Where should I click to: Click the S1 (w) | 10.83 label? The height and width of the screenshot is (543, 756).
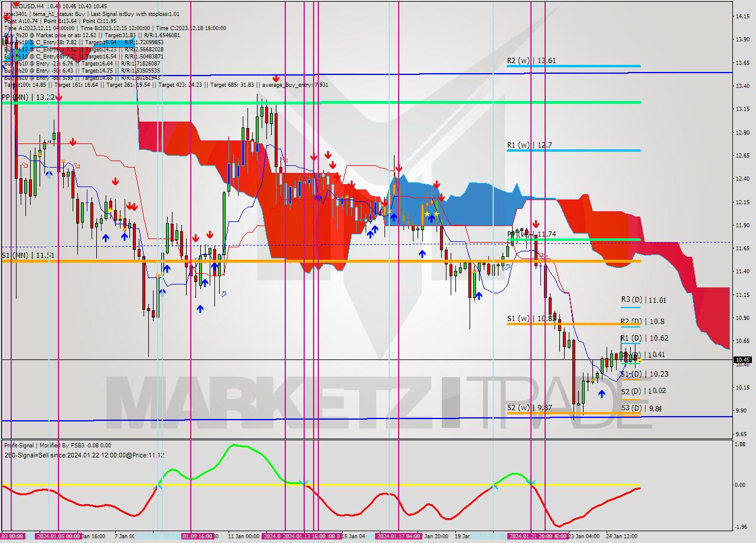pyautogui.click(x=531, y=319)
